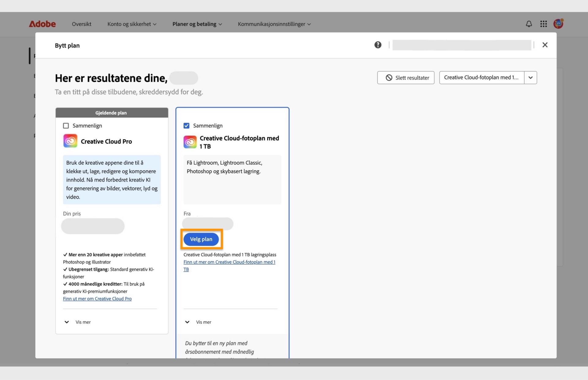The width and height of the screenshot is (588, 380).
Task: Open Finn ut mer om Creative Cloud Pro link
Action: pyautogui.click(x=97, y=299)
